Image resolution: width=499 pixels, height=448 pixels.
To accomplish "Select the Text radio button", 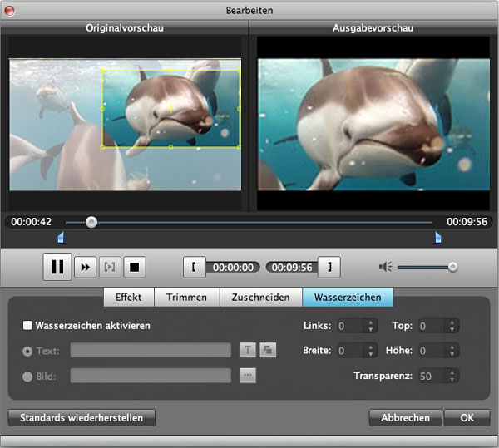I will 27,351.
